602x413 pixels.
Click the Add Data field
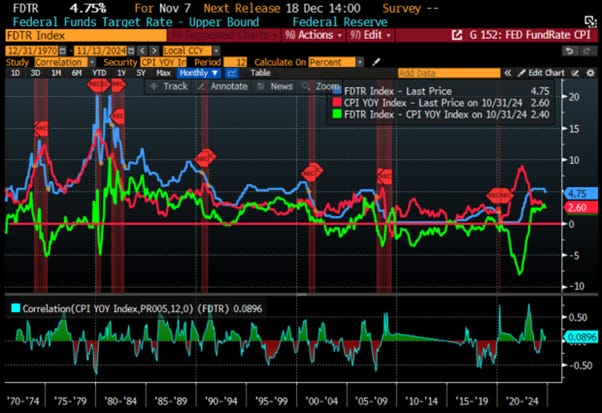(449, 73)
